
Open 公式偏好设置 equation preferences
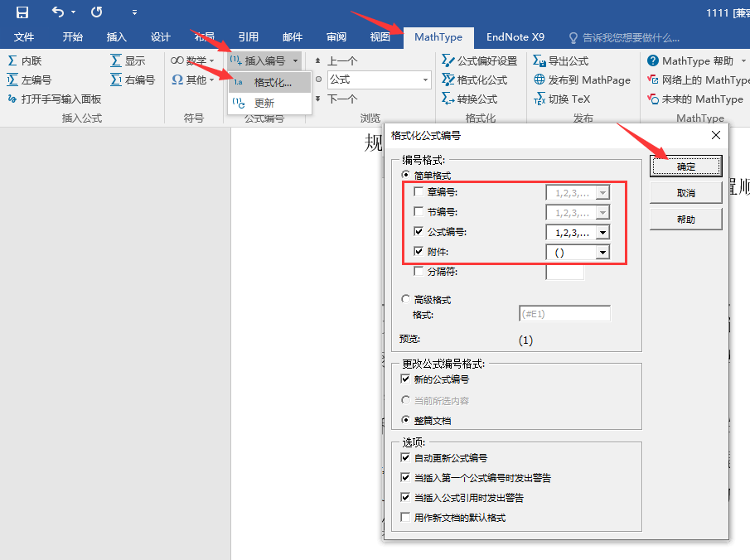tap(479, 60)
